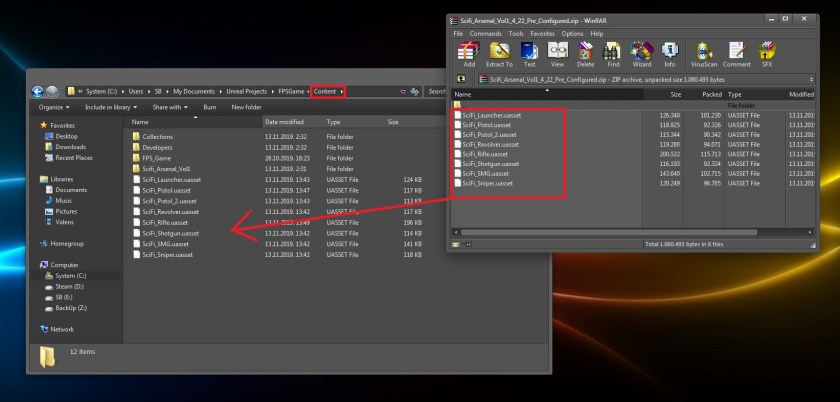Click the Extract To toolbar icon
This screenshot has width=840, height=402.
(500, 53)
